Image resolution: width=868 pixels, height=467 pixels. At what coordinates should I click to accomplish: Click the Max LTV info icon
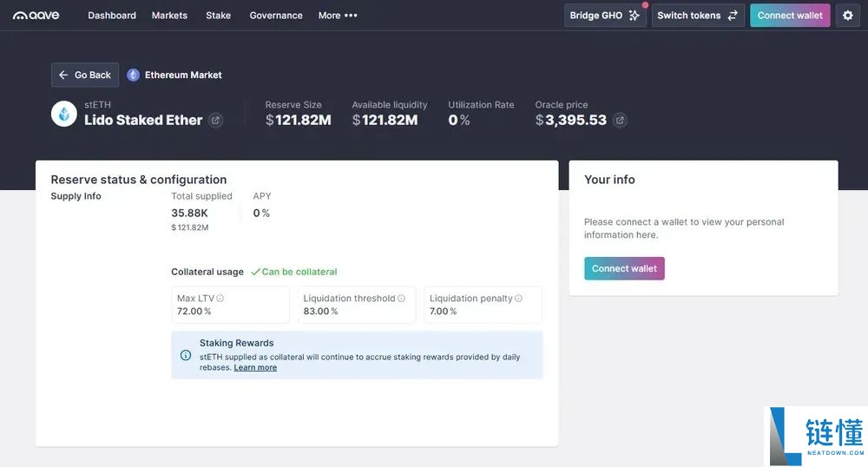(x=220, y=299)
